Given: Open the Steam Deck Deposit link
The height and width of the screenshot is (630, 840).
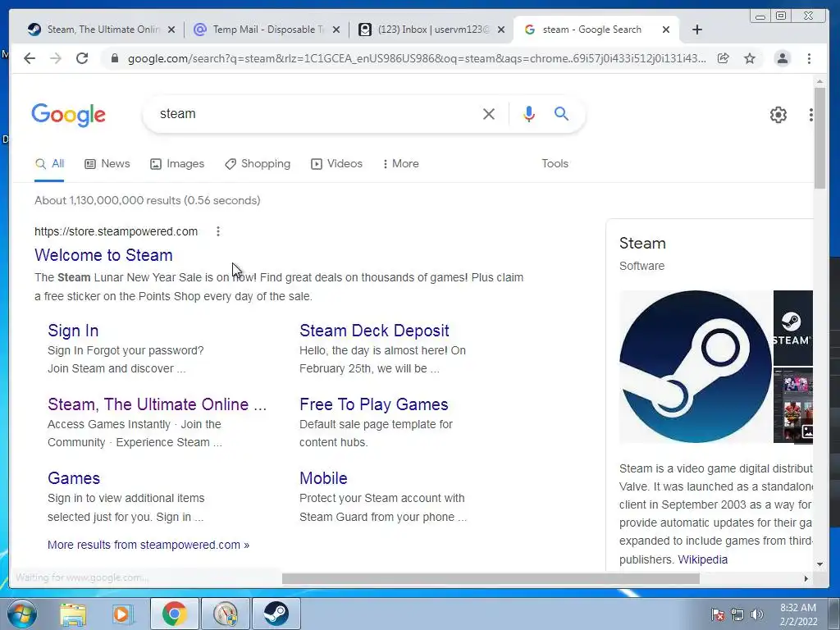Looking at the screenshot, I should 374,331.
